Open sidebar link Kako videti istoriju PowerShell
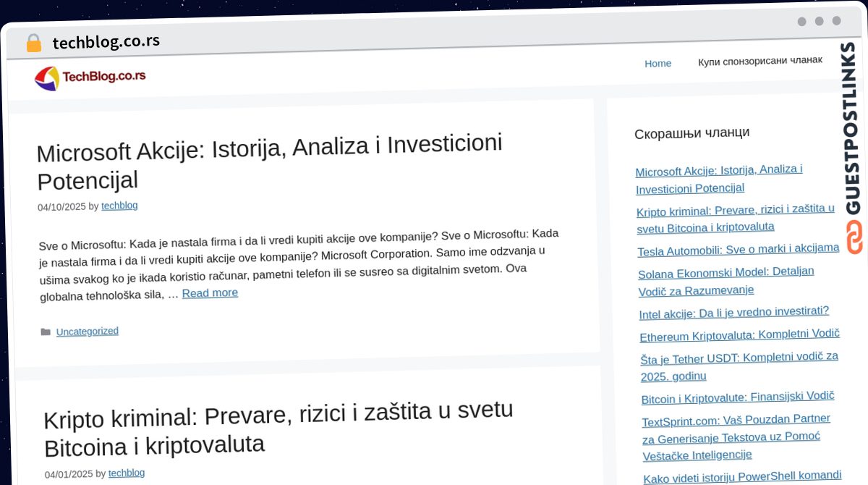Image resolution: width=868 pixels, height=485 pixels. coord(742,476)
